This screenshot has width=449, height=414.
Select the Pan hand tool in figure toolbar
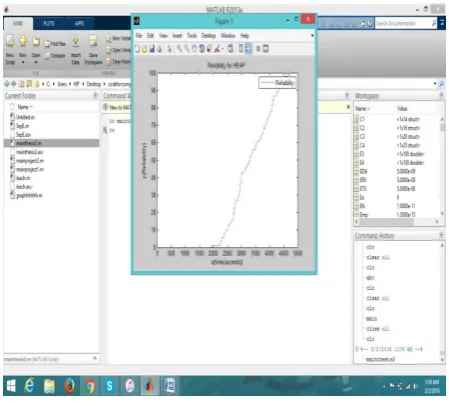(x=194, y=49)
